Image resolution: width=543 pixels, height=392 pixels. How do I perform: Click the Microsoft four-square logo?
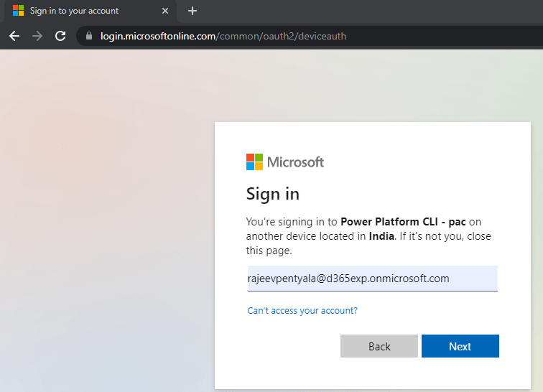[254, 162]
